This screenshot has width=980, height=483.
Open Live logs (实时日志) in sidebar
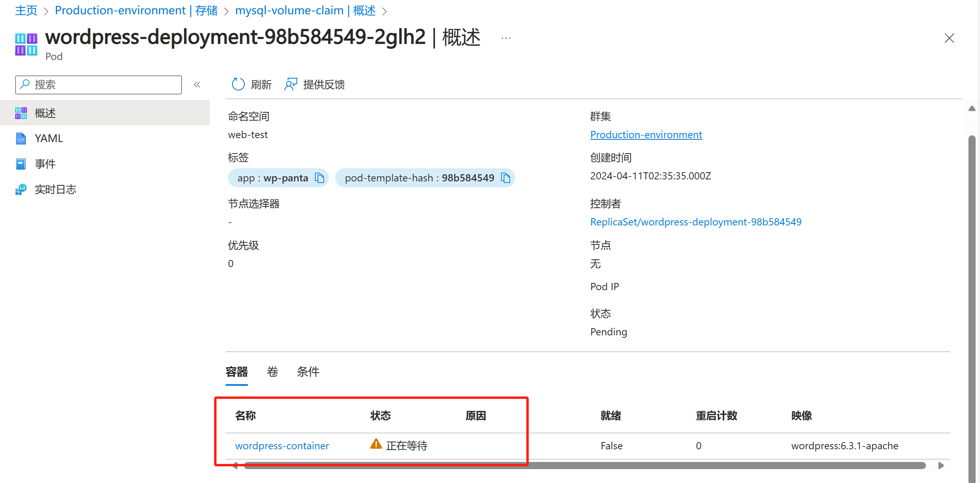pos(55,189)
